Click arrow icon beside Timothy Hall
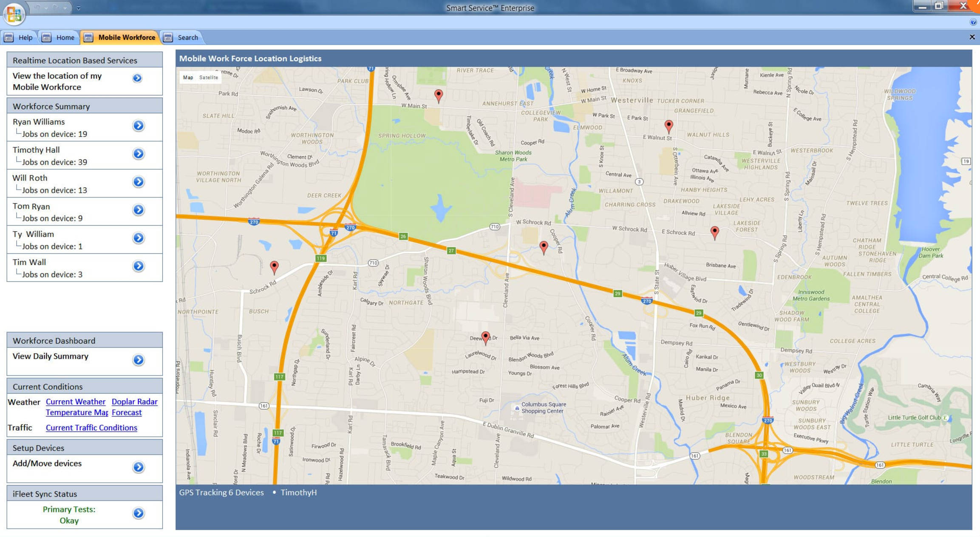Viewport: 980px width, 537px height. tap(139, 154)
